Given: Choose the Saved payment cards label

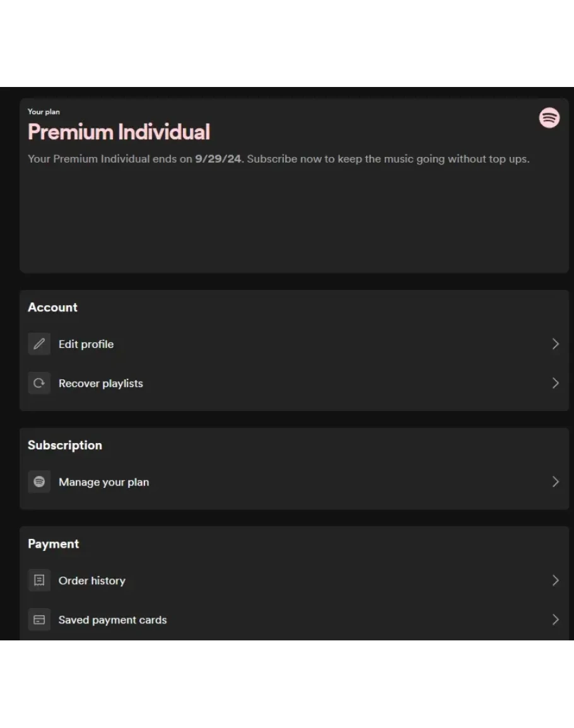Looking at the screenshot, I should pos(112,620).
